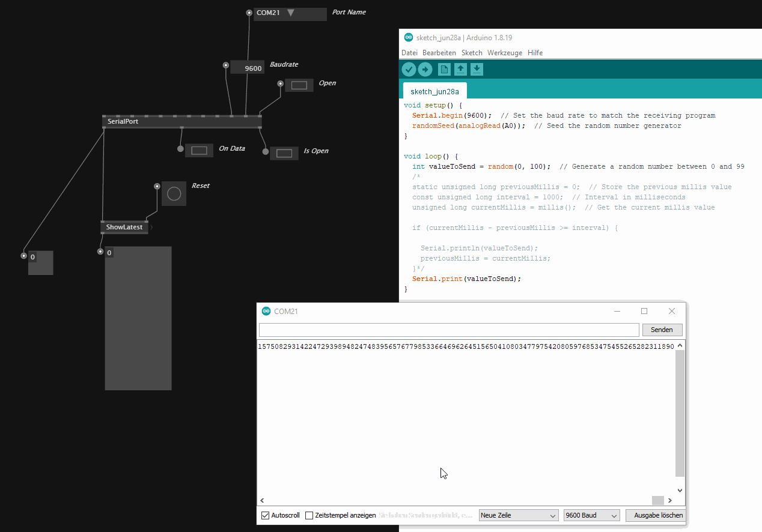The image size is (762, 532).
Task: Close the COM21 serial monitor window
Action: click(x=672, y=311)
